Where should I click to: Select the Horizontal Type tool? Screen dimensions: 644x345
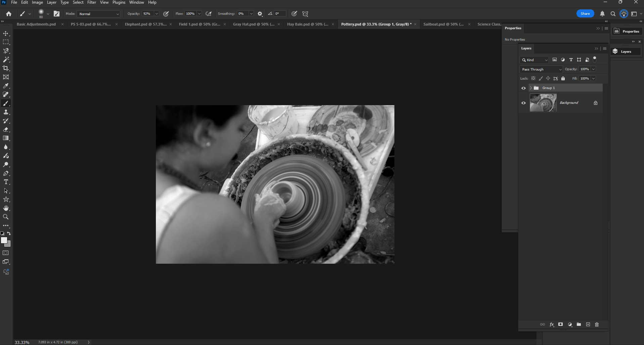pos(6,182)
